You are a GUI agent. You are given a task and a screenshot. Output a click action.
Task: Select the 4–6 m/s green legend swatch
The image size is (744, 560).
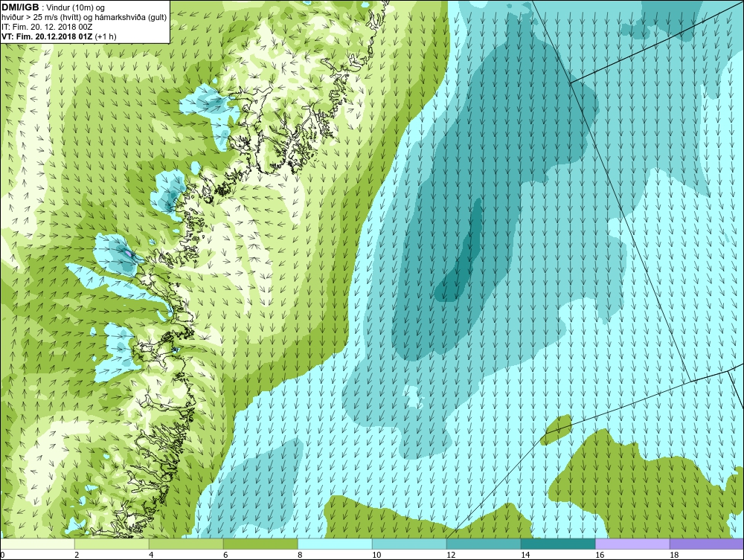pos(186,544)
